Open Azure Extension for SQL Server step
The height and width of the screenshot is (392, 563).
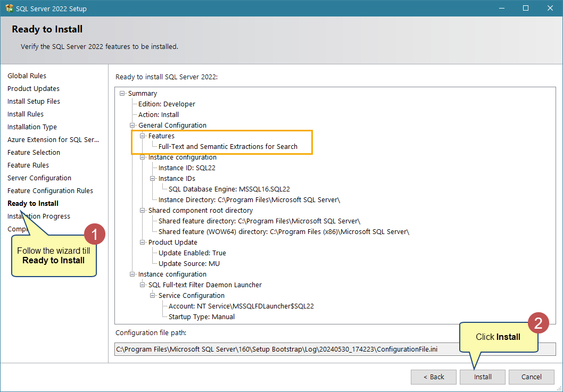(53, 140)
